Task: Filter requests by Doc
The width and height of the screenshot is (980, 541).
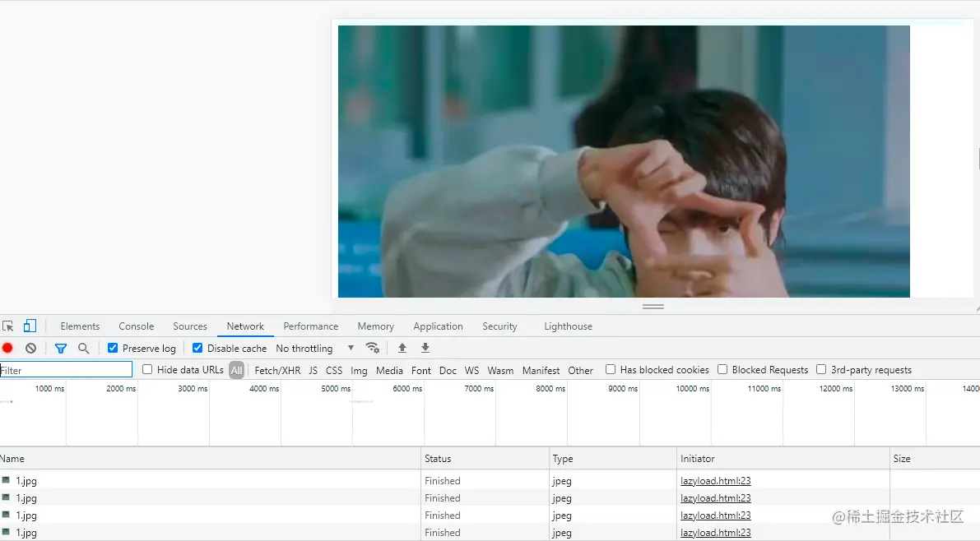Action: pyautogui.click(x=448, y=371)
